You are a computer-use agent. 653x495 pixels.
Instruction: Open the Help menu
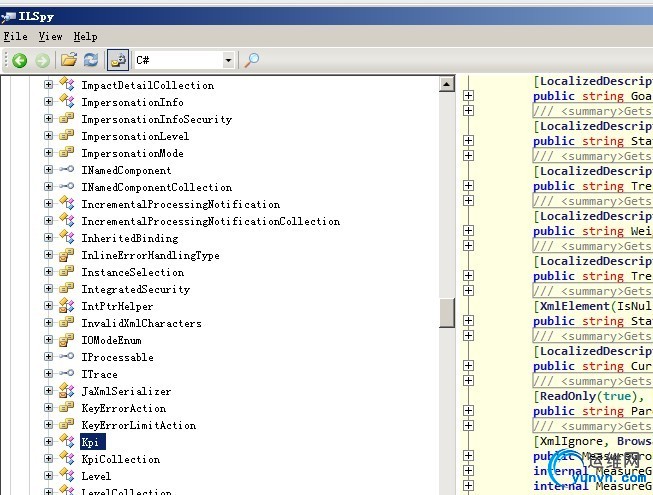85,37
